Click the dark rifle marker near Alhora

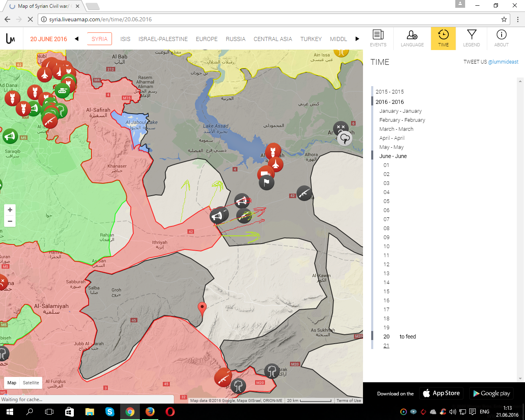pos(304,193)
